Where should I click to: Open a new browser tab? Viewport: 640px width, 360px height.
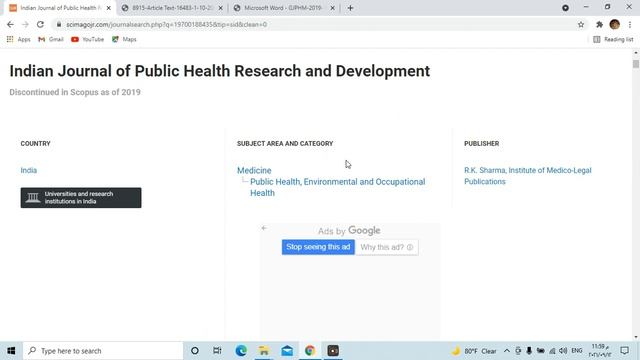[x=350, y=8]
